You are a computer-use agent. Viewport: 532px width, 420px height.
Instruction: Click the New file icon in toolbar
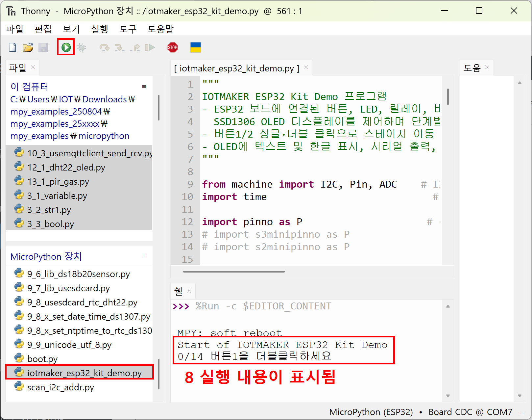coord(12,48)
